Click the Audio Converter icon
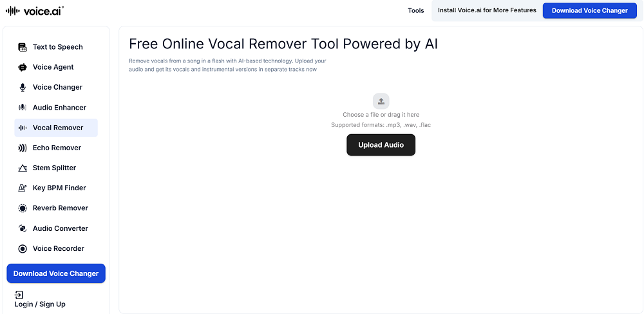The height and width of the screenshot is (314, 644). 23,228
